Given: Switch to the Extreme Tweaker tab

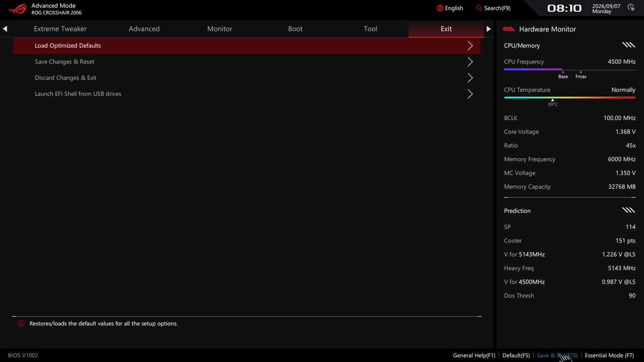Looking at the screenshot, I should point(60,29).
